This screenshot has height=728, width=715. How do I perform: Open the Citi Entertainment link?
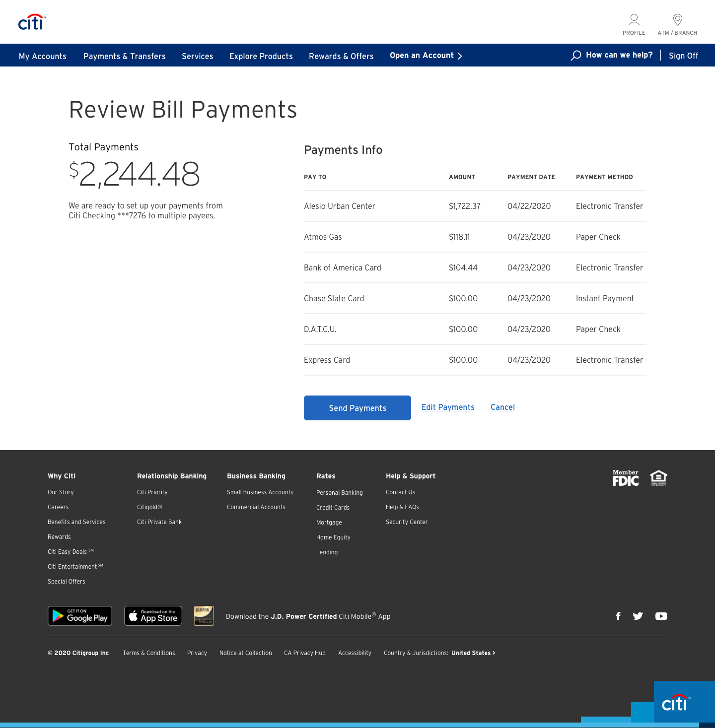75,567
